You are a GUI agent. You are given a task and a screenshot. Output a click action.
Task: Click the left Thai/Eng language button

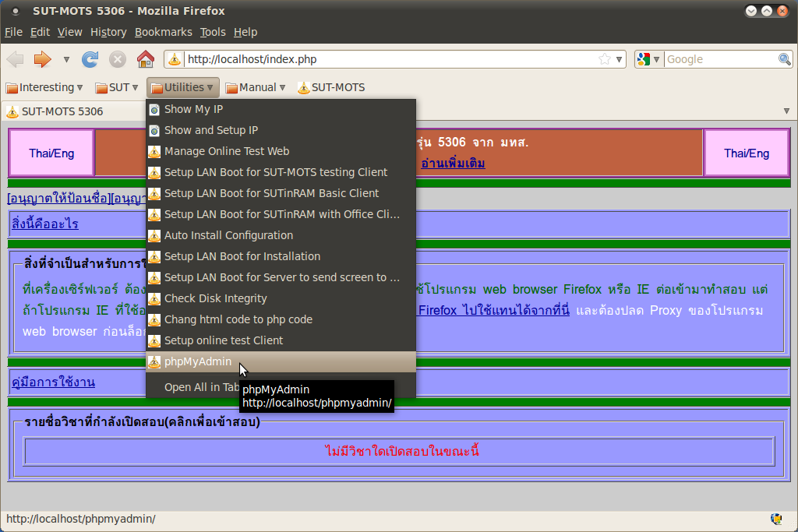51,153
